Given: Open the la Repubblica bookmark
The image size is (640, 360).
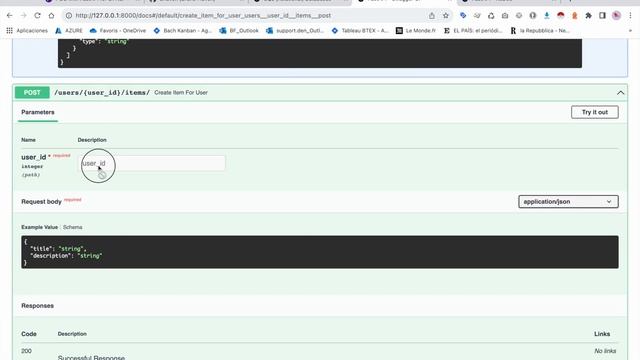Looking at the screenshot, I should [x=540, y=31].
